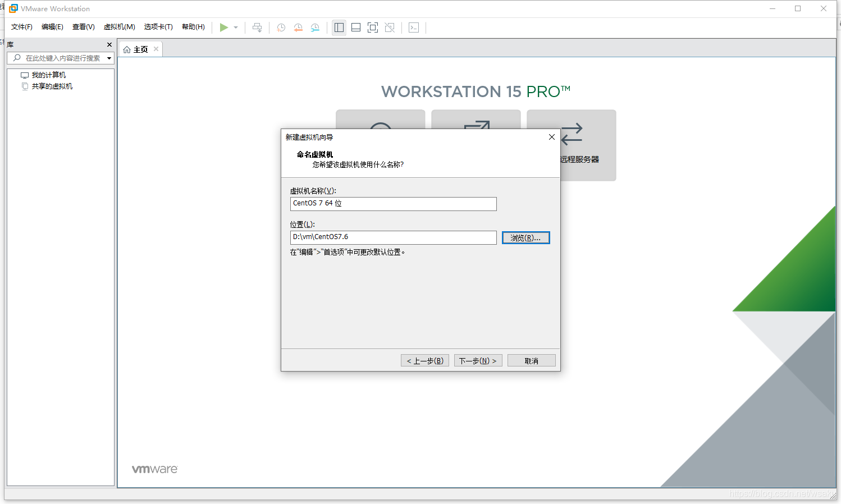The image size is (841, 504).
Task: Click the 取消 button
Action: (532, 360)
